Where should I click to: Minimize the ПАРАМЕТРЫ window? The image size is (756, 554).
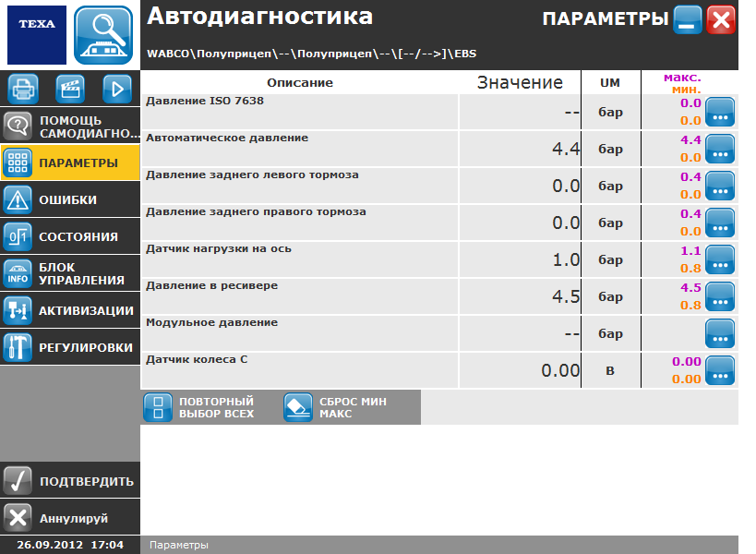[x=688, y=19]
